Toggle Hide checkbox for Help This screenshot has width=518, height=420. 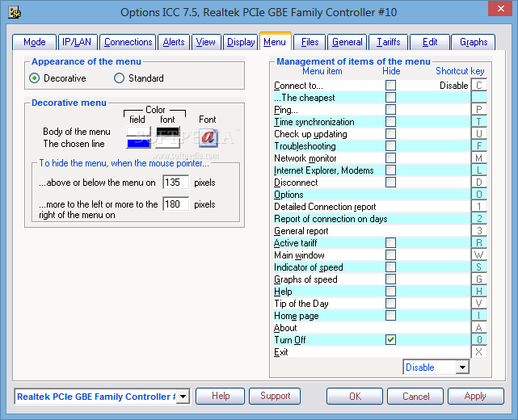click(390, 292)
